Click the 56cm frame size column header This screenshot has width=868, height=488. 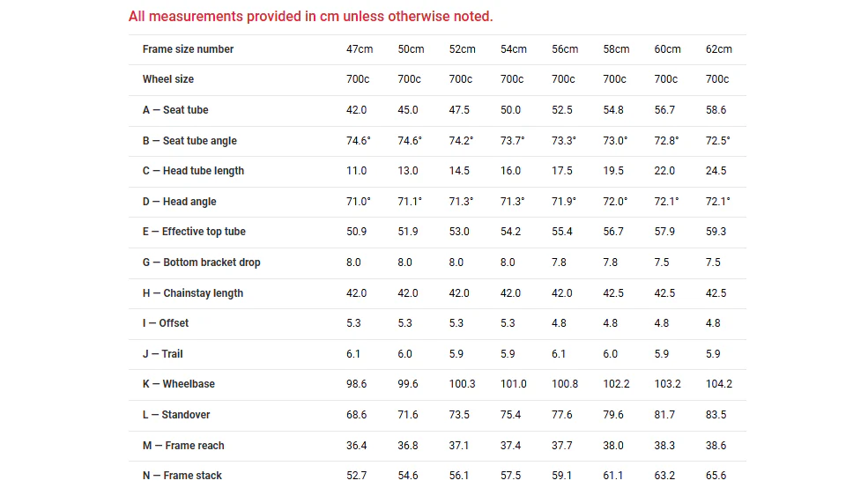click(x=565, y=49)
